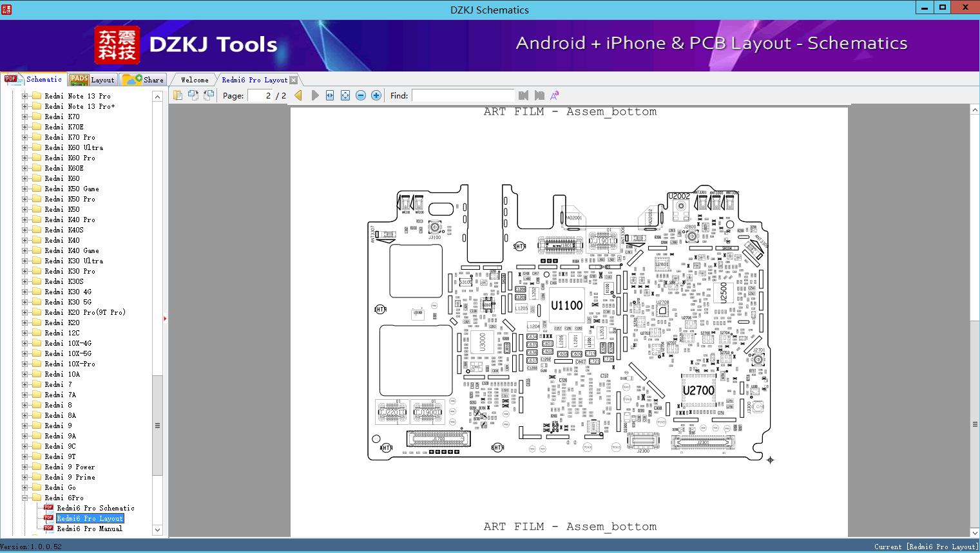The height and width of the screenshot is (553, 980).
Task: Select the Redmi6 Pro Layout document tab
Action: 255,80
